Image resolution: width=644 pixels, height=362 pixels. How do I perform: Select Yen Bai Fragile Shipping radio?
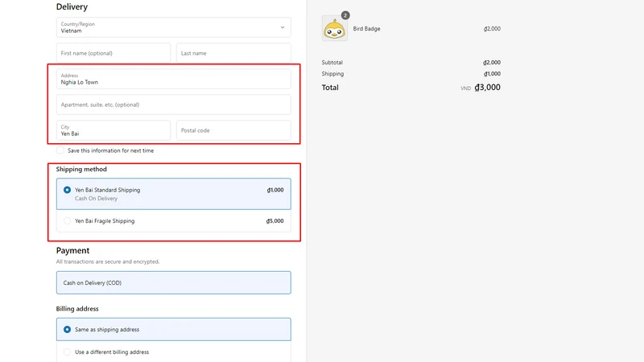click(x=67, y=220)
